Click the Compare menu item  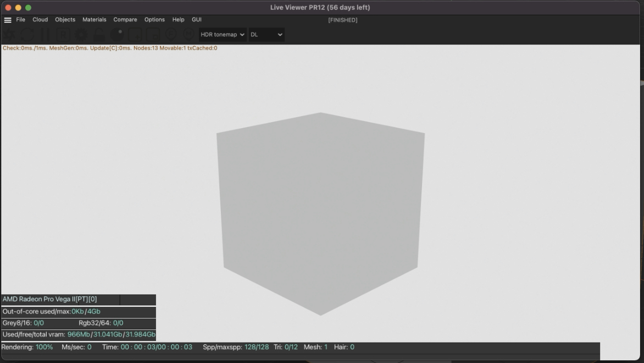click(125, 20)
